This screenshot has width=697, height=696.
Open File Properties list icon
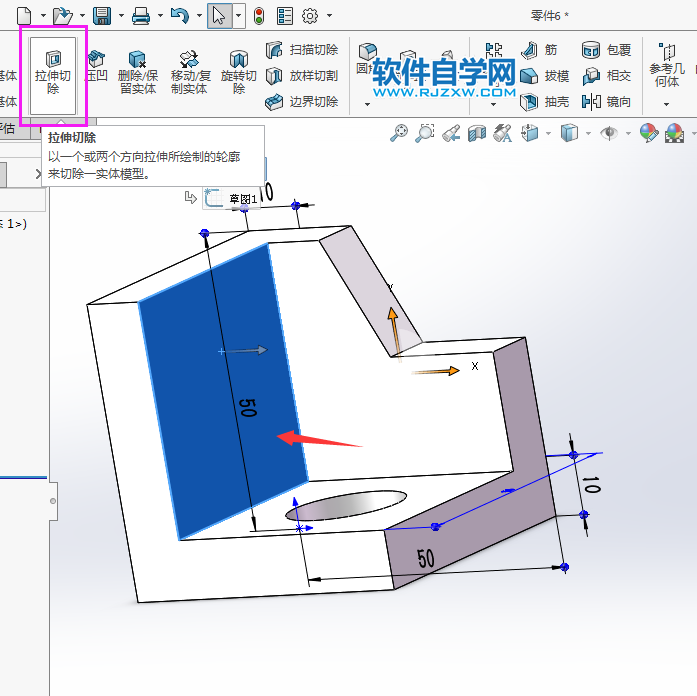coord(284,16)
